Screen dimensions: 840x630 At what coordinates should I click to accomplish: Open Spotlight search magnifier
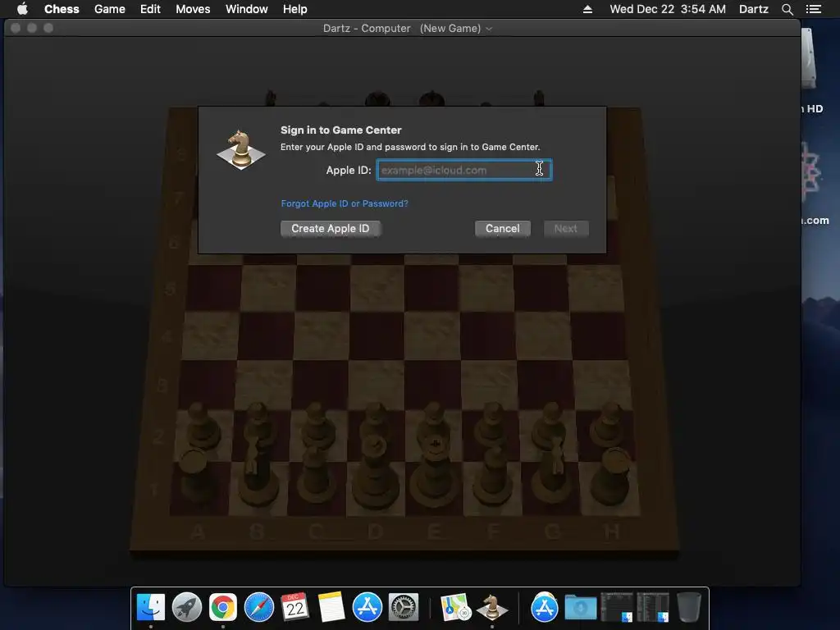coord(787,9)
